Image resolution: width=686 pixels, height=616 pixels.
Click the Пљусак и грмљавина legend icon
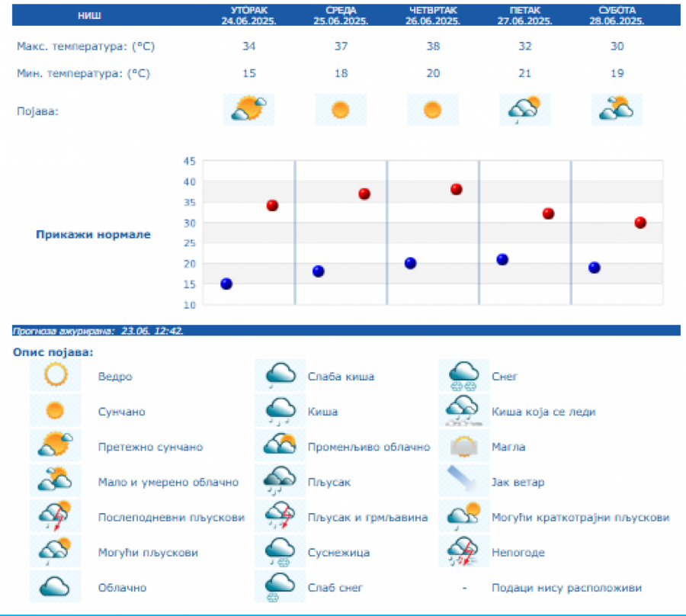click(x=280, y=517)
